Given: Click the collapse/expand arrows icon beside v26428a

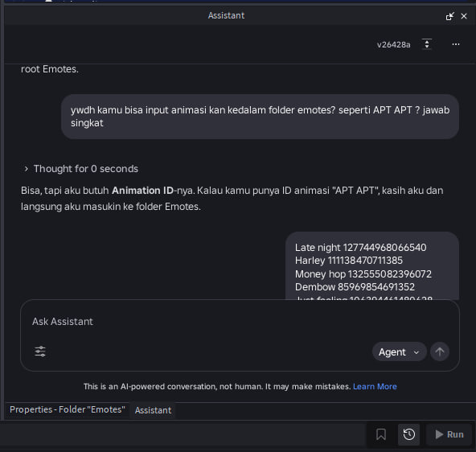Looking at the screenshot, I should pos(426,44).
